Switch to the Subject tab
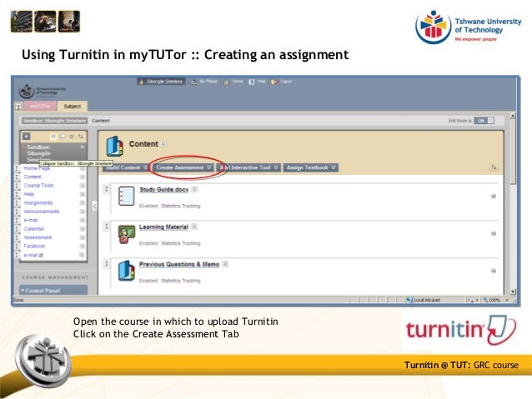The height and width of the screenshot is (399, 532). (73, 106)
